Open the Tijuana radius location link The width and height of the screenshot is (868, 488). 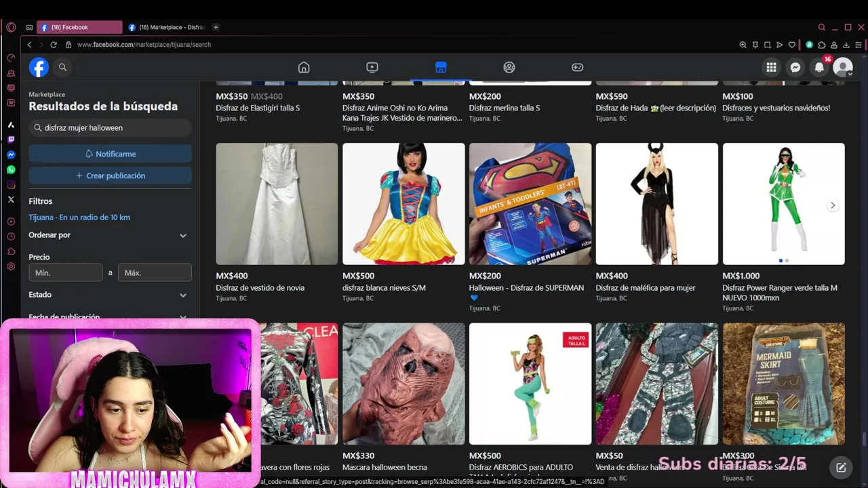click(x=79, y=218)
